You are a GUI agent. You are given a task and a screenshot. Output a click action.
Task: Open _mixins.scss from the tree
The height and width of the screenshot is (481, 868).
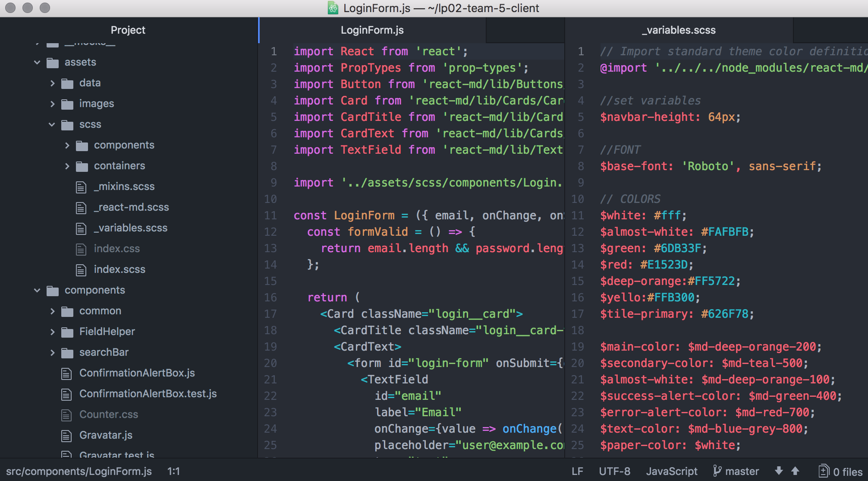pyautogui.click(x=124, y=187)
